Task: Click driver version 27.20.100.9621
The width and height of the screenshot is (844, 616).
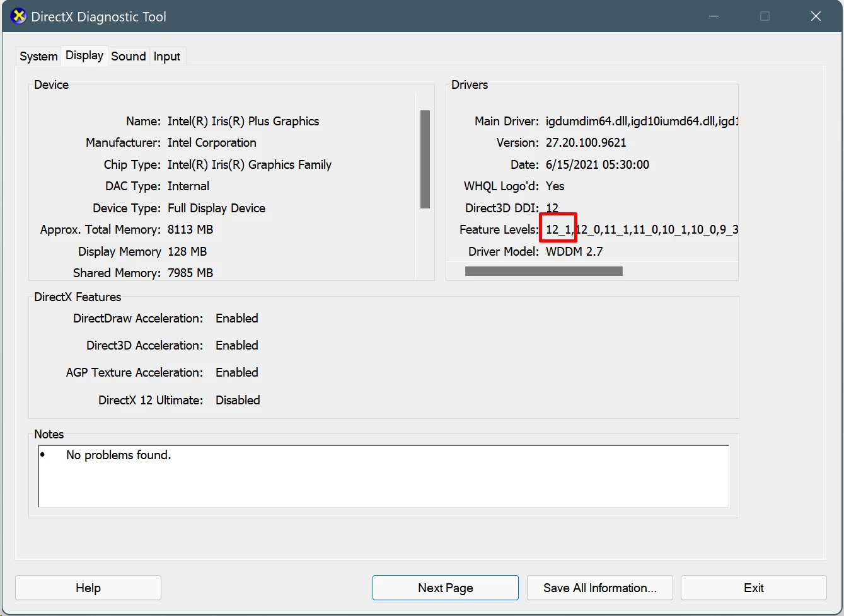Action: point(586,142)
